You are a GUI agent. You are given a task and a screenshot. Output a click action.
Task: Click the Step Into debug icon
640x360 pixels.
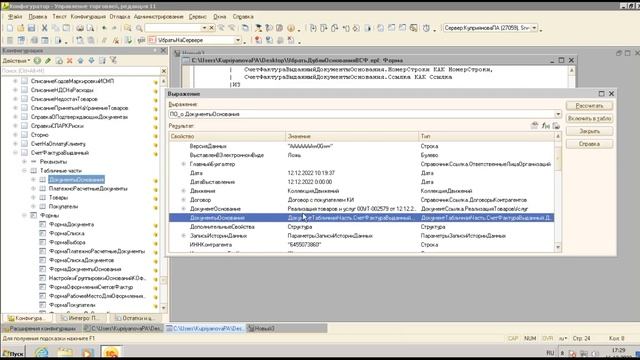313,28
